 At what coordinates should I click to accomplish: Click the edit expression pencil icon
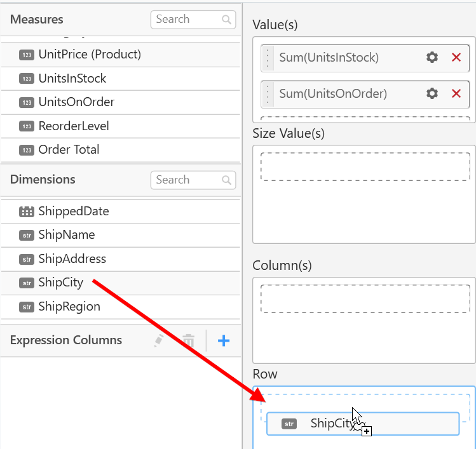pos(160,341)
